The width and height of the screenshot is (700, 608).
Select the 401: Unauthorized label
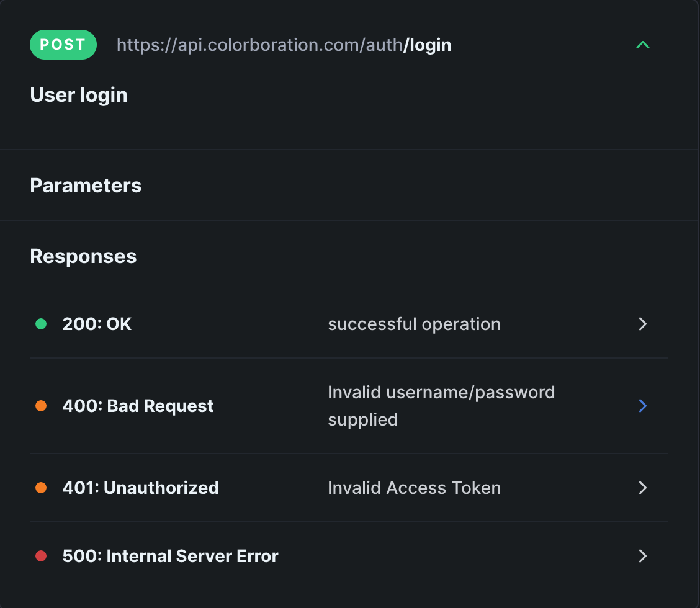click(x=141, y=488)
